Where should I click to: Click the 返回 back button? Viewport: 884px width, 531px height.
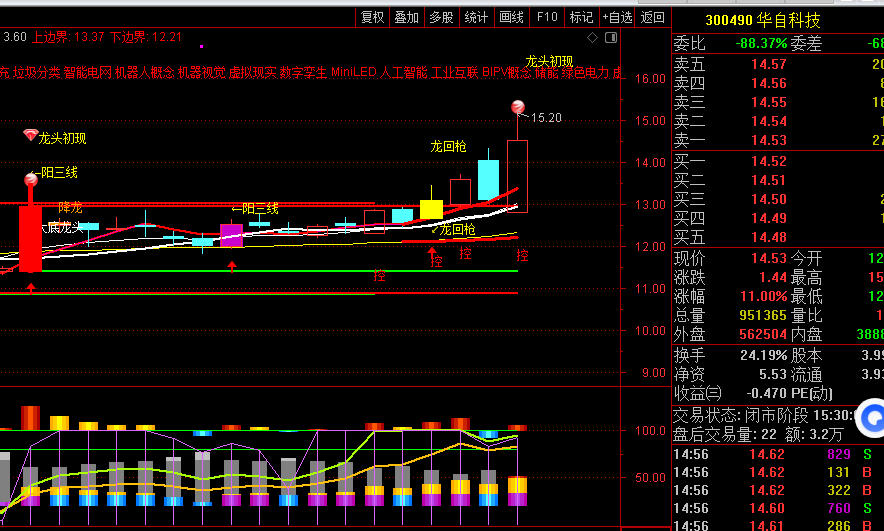[652, 17]
